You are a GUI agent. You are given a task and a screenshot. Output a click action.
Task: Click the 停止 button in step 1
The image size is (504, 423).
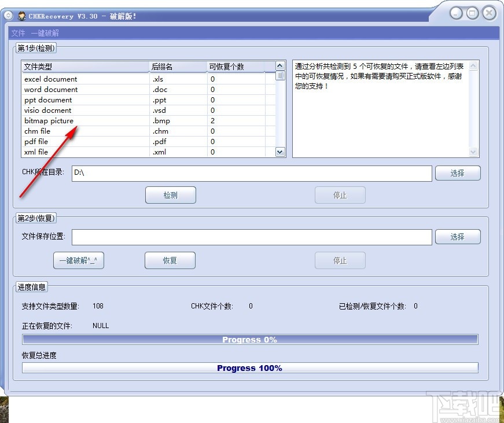[x=340, y=195]
